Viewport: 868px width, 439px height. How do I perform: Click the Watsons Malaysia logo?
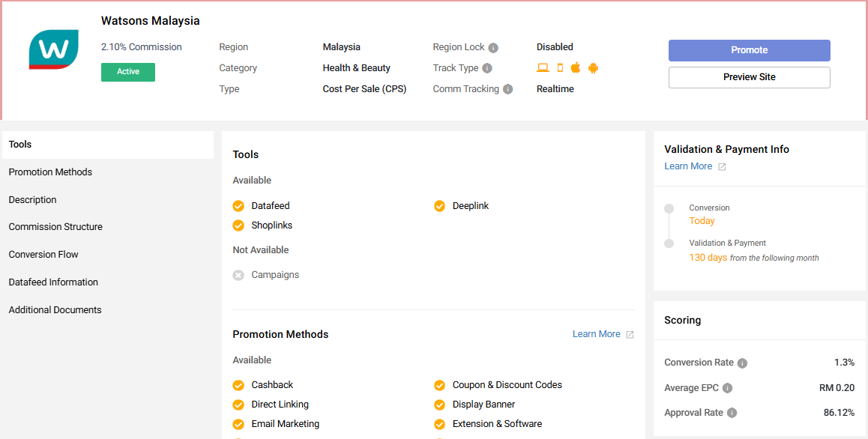(x=53, y=50)
